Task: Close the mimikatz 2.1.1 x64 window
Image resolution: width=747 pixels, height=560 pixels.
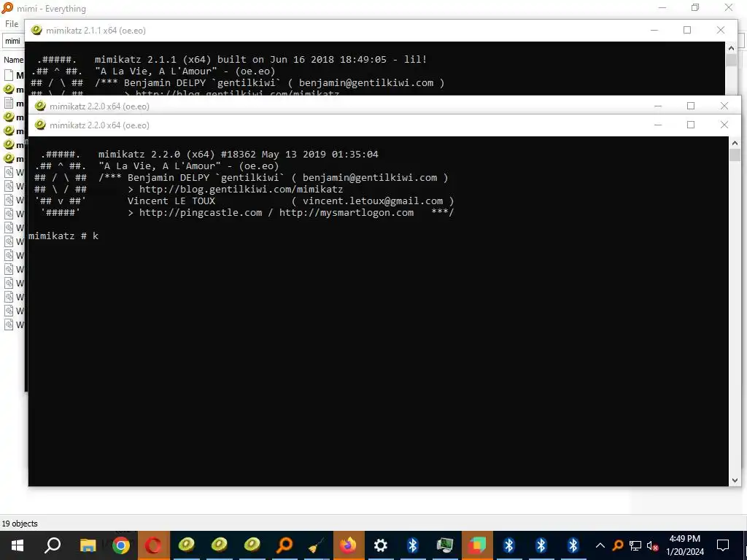Action: [720, 30]
